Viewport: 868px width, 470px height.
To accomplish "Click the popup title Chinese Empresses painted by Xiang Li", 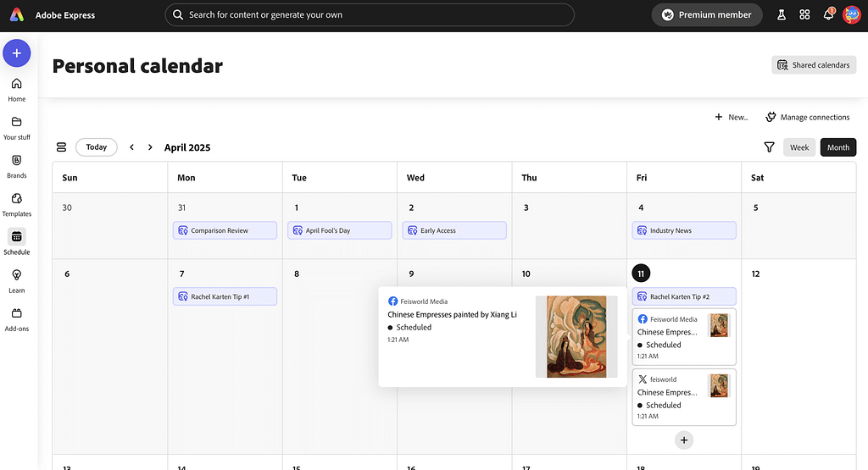I will pos(453,315).
